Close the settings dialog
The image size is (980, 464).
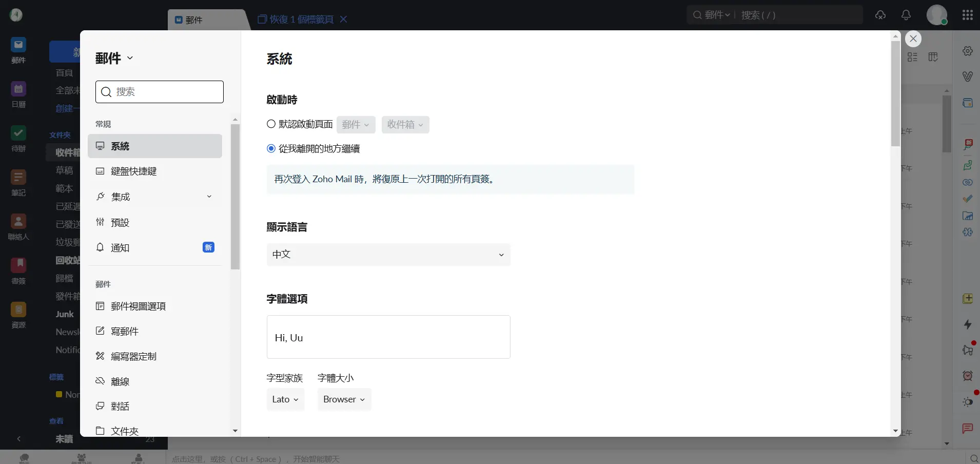click(913, 39)
